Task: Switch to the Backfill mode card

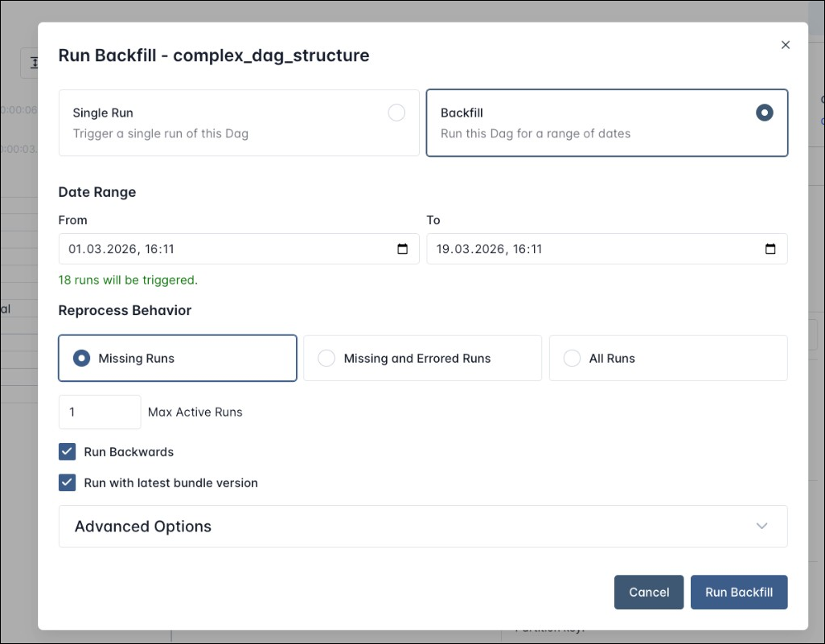Action: click(x=606, y=122)
